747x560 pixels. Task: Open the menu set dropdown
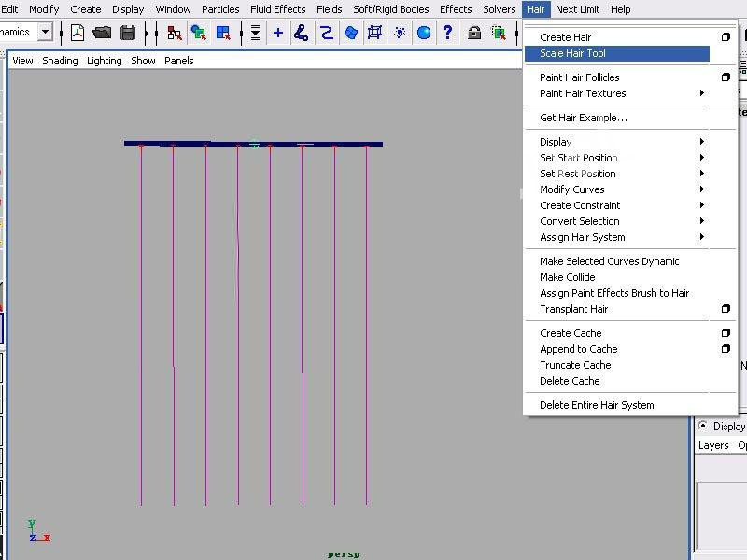tap(44, 32)
